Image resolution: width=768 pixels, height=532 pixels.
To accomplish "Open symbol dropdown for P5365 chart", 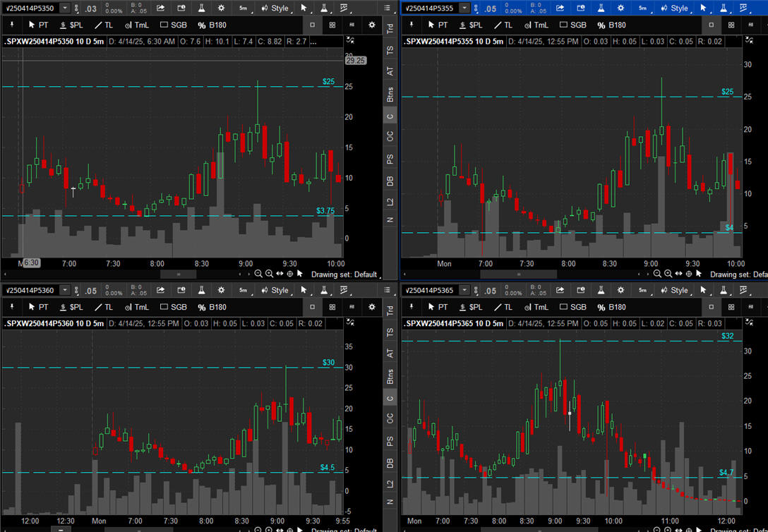I will click(x=464, y=290).
